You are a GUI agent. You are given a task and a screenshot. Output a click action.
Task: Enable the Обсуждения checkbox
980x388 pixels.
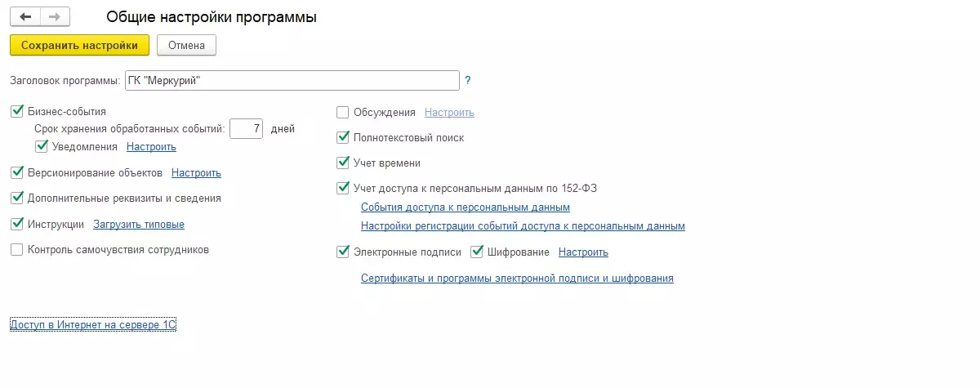(343, 112)
